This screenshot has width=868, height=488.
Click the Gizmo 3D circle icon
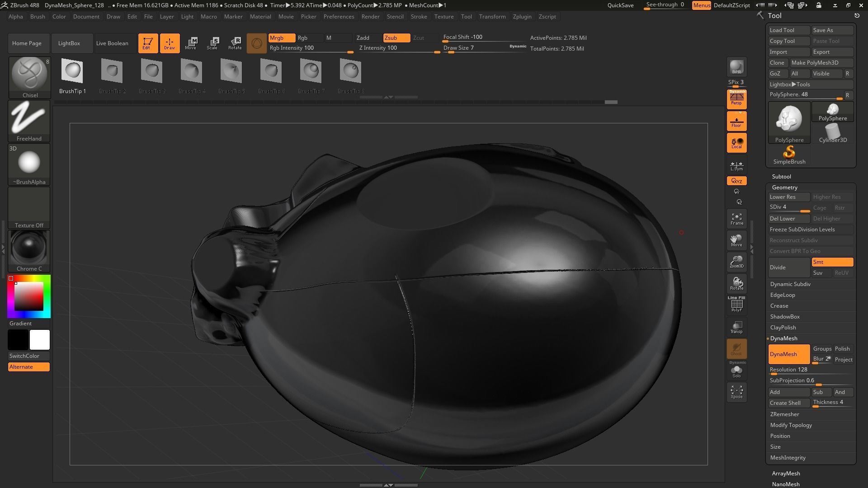[256, 43]
